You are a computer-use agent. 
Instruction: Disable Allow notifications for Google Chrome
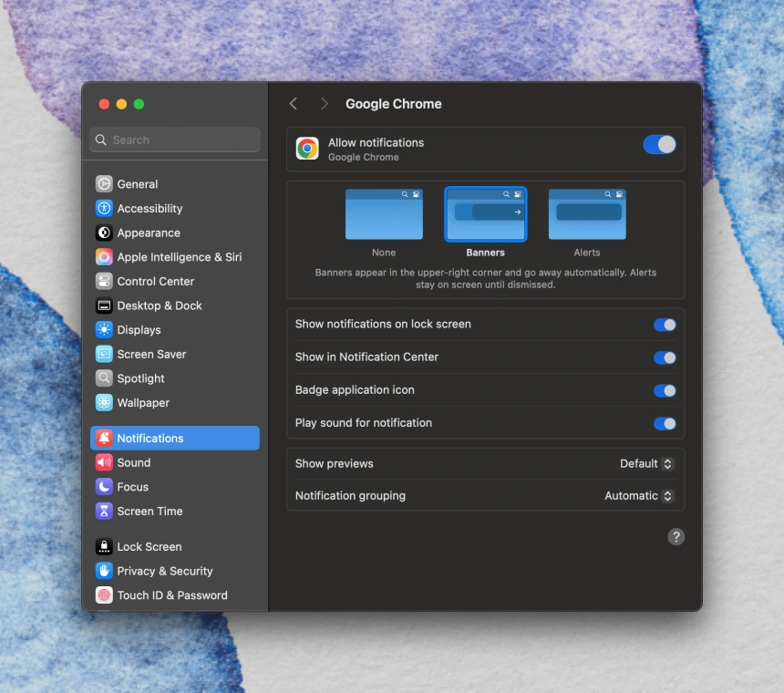(659, 144)
